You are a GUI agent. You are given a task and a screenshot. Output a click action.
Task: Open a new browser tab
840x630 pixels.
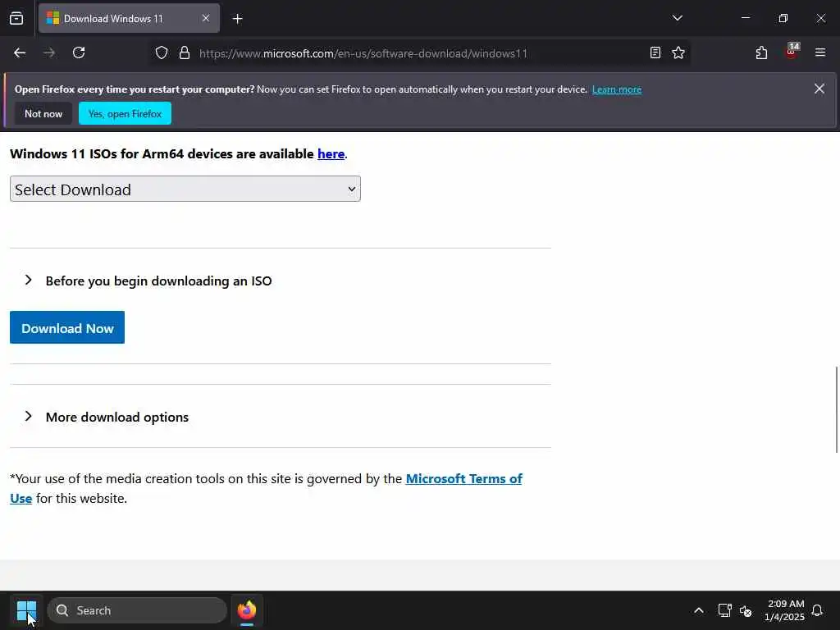(x=237, y=19)
